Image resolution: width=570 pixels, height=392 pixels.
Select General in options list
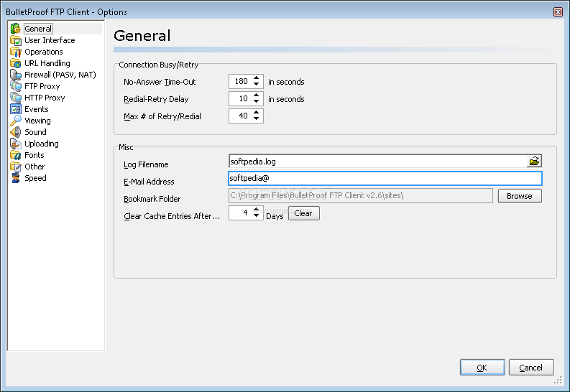click(38, 29)
